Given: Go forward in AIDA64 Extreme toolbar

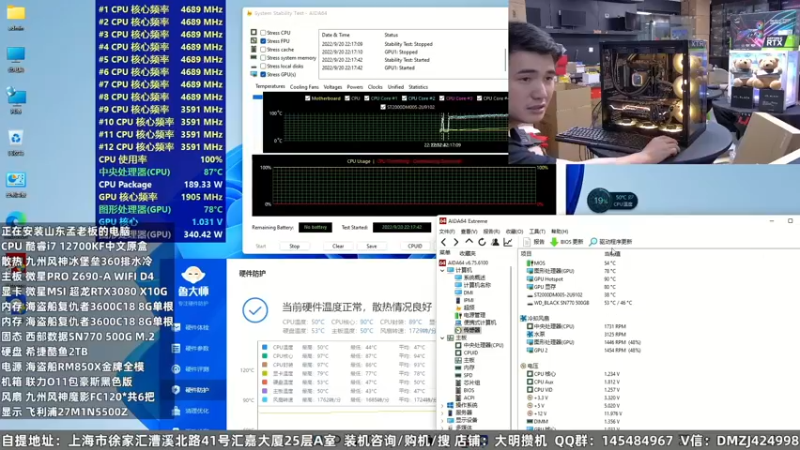Looking at the screenshot, I should [x=456, y=242].
